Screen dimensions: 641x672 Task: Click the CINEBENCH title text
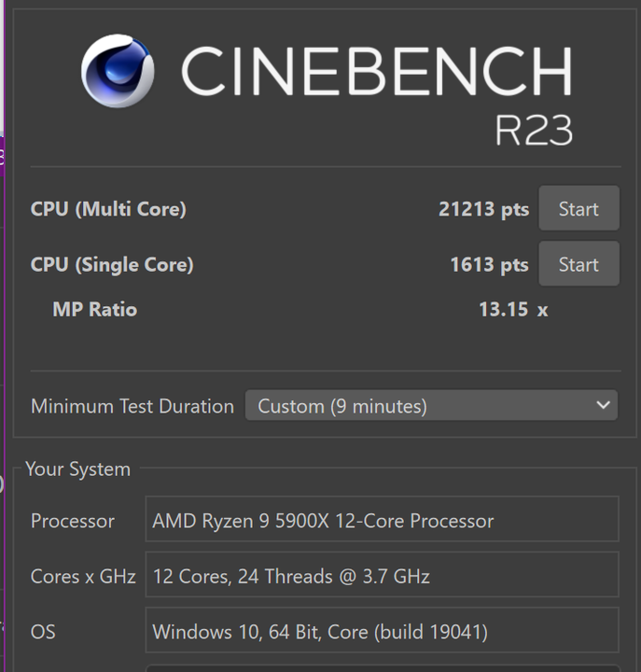click(377, 71)
